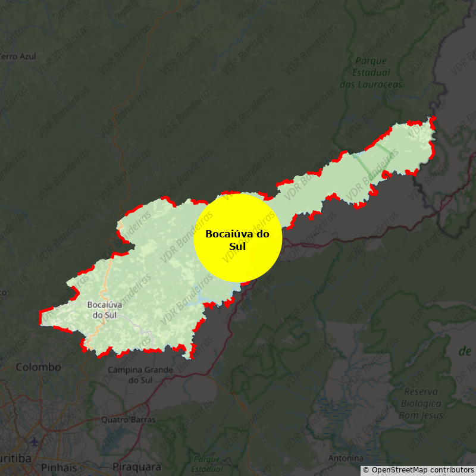Select Parque Estadual das Lauráceas label

tap(371, 73)
